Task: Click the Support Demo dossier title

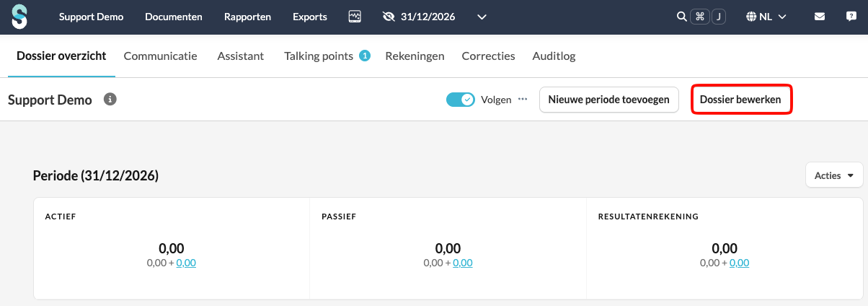Action: (50, 100)
